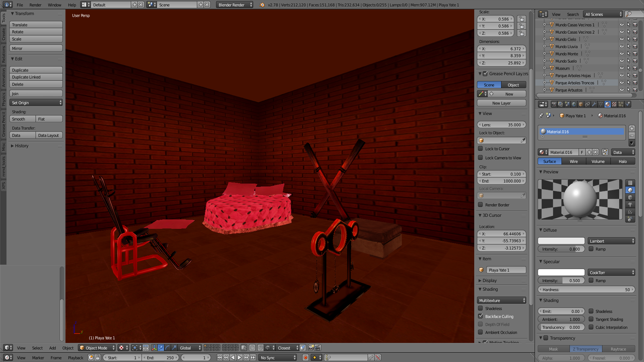
Task: Open the Particles properties tab
Action: pos(621,104)
